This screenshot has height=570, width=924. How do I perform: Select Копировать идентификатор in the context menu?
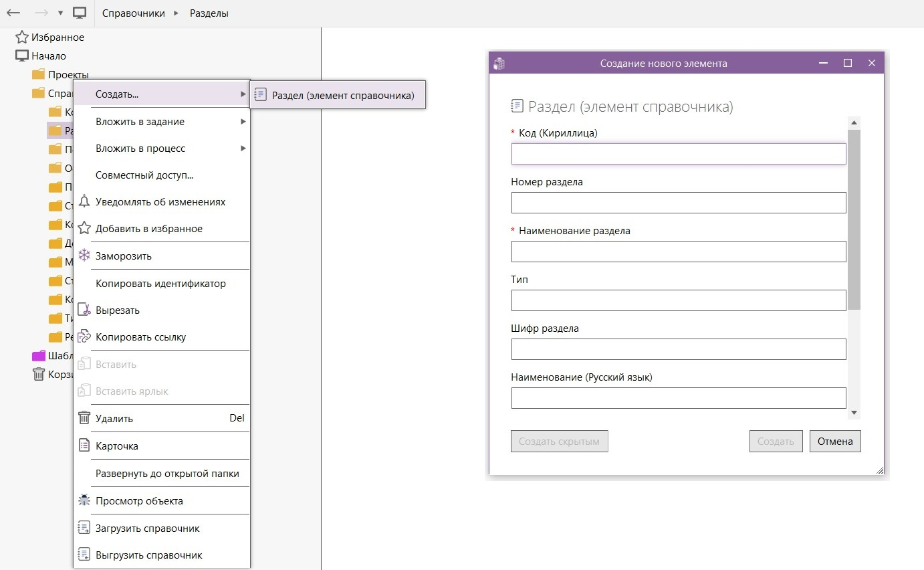161,283
